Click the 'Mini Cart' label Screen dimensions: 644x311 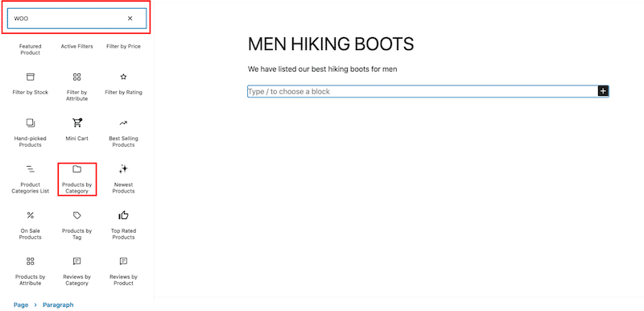point(76,139)
